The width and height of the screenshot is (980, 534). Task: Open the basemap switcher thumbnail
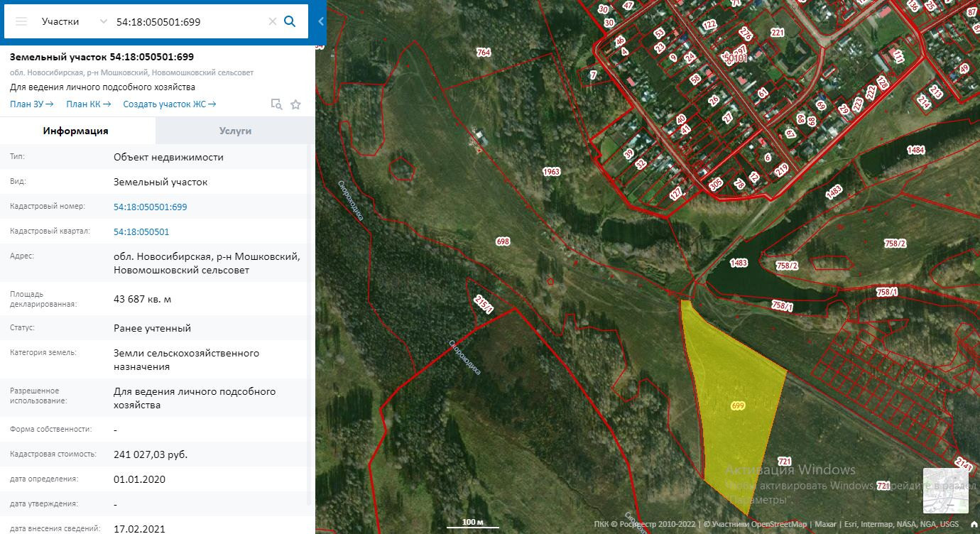tap(945, 491)
